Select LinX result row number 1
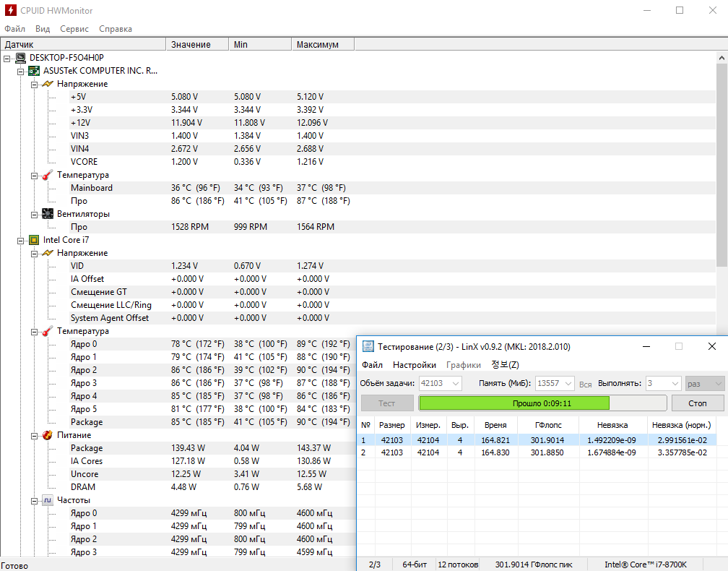The width and height of the screenshot is (728, 571). pyautogui.click(x=538, y=440)
